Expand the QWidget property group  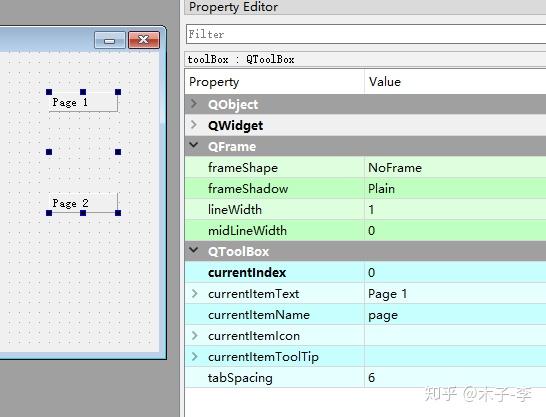coord(194,125)
